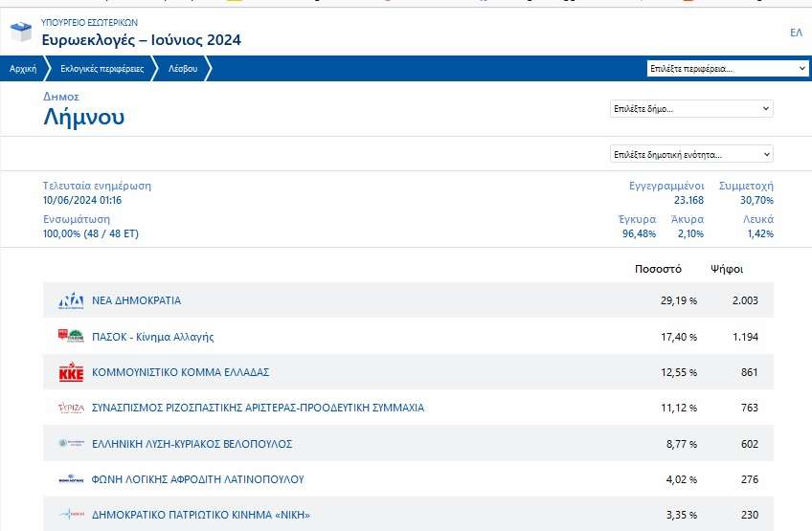Open the 'Επιλέξτε δήμο' dropdown
The height and width of the screenshot is (531, 812).
tap(691, 109)
